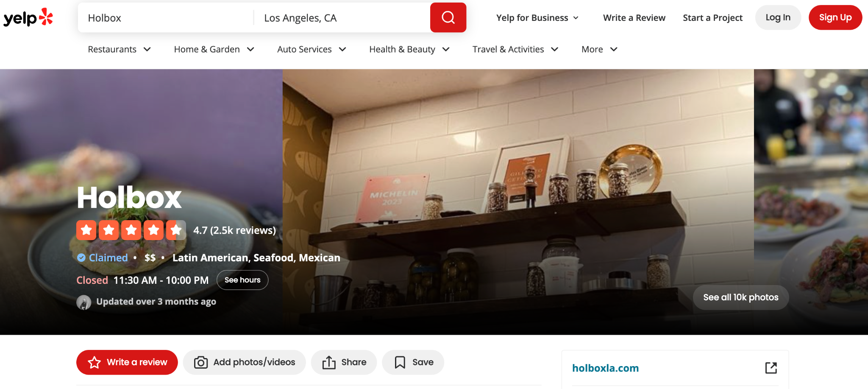
Task: Click the star icon on Write a review
Action: [94, 362]
